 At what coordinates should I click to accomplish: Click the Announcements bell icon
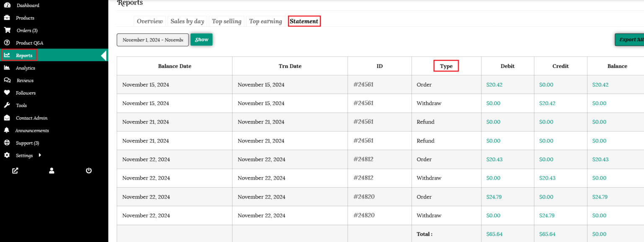(7, 131)
